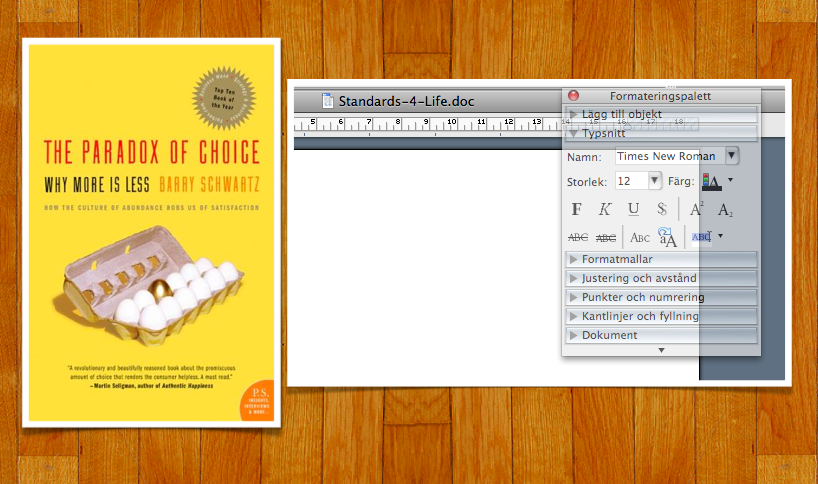
Task: Apply small caps formatting
Action: (639, 237)
